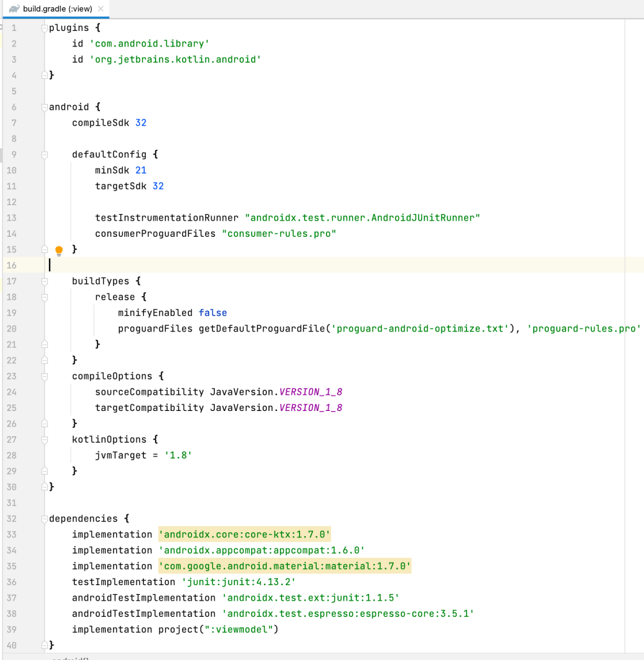Fold the defaultConfig block
Screen dimensions: 644x660
[45, 155]
